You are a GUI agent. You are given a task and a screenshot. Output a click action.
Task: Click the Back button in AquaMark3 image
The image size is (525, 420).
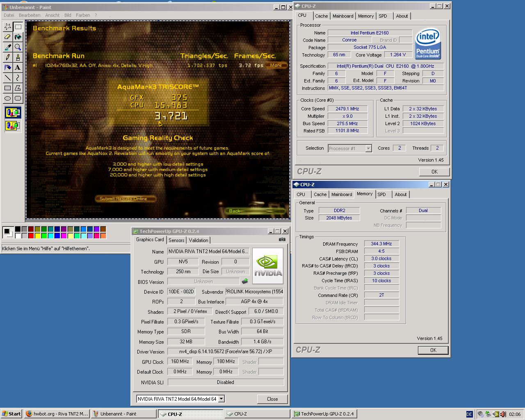[x=255, y=211]
